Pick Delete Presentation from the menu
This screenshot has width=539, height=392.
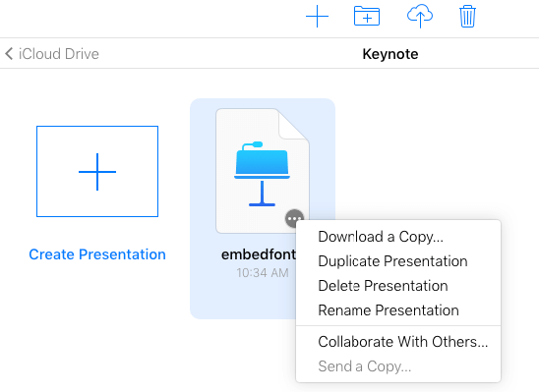coord(383,286)
